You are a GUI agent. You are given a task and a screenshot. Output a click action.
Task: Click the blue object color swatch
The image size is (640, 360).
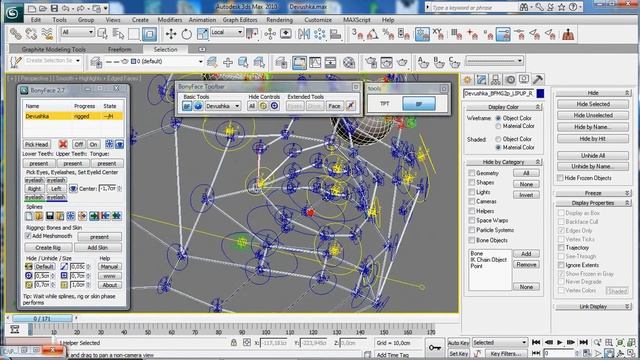point(540,93)
